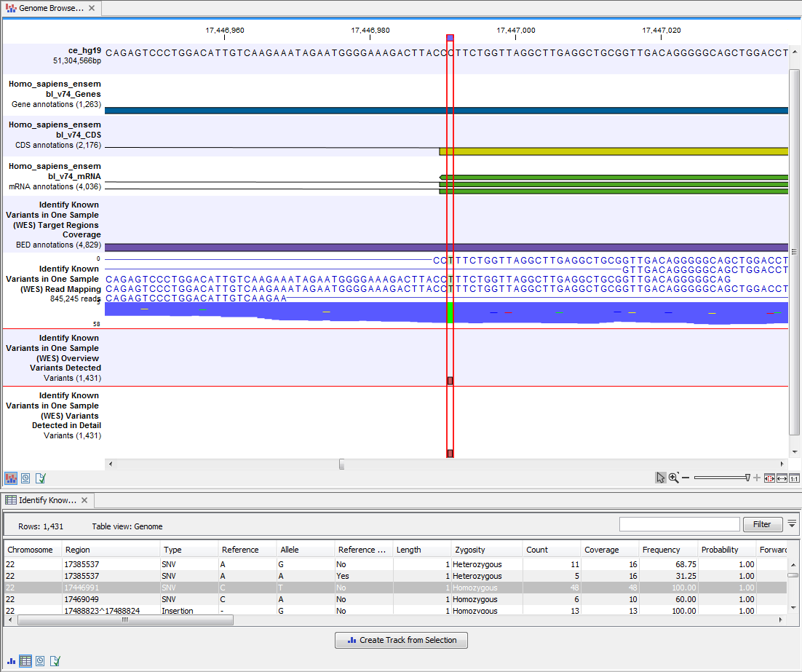This screenshot has width=802, height=672.
Task: Toggle table view in the variants panel
Action: coord(25,661)
